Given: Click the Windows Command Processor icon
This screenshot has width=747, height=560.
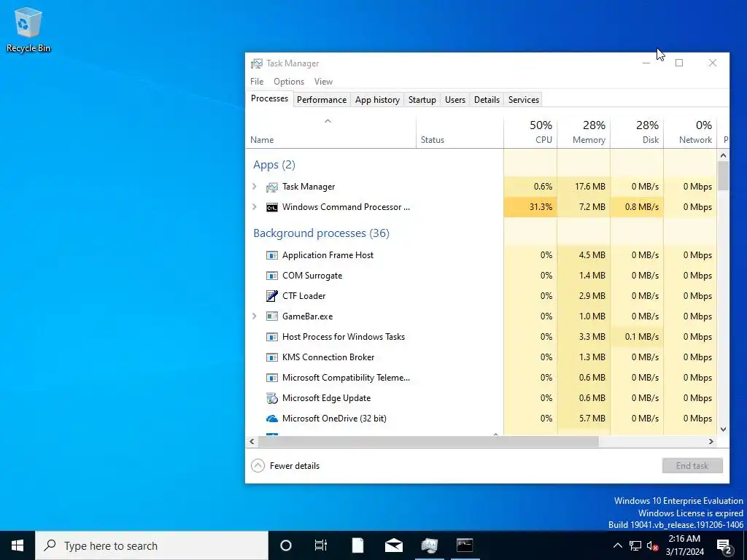Looking at the screenshot, I should point(271,208).
